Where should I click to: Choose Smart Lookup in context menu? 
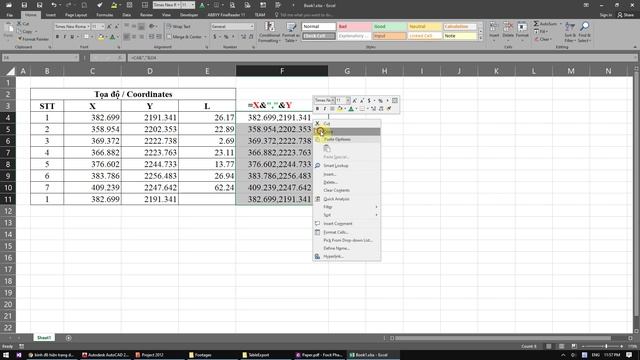[x=347, y=166]
